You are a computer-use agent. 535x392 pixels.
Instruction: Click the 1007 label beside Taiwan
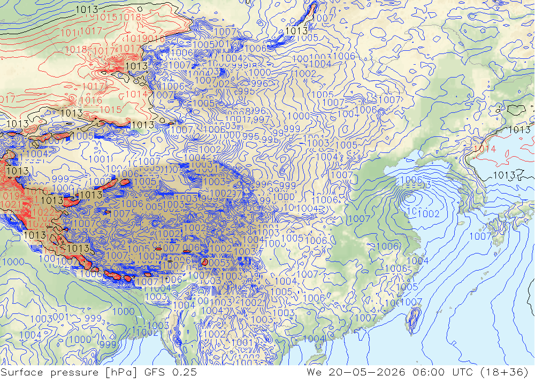[411, 302]
